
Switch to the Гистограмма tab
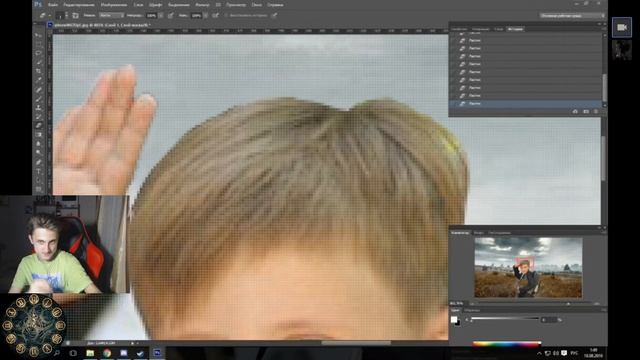pos(499,233)
